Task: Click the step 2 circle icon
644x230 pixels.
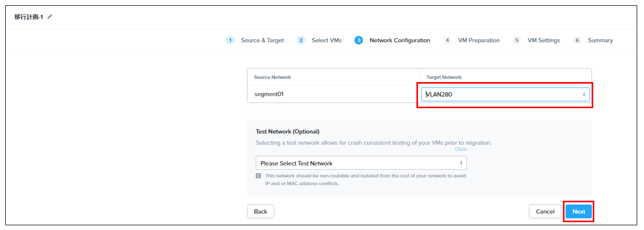Action: coord(301,40)
